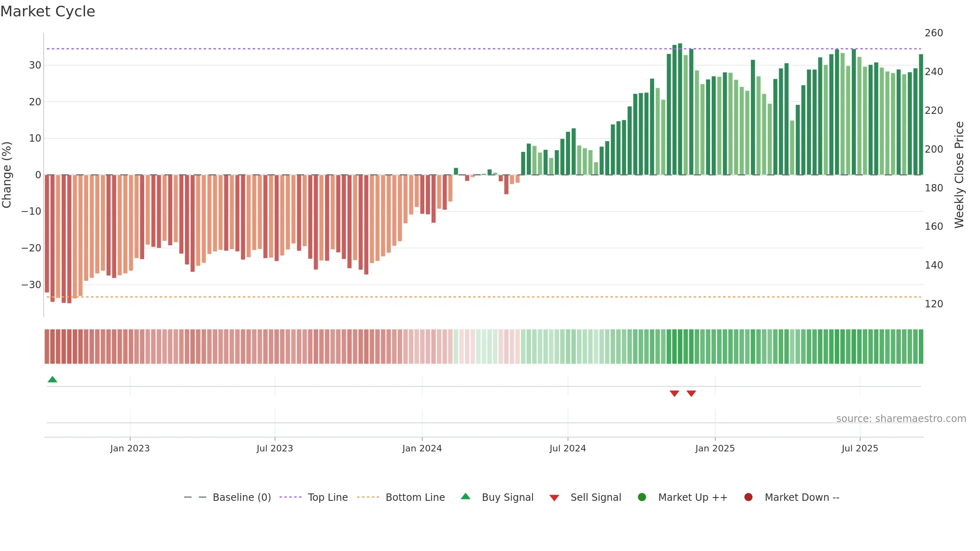980x551 pixels.
Task: Click the Jan 2024 axis label
Action: pyautogui.click(x=422, y=449)
